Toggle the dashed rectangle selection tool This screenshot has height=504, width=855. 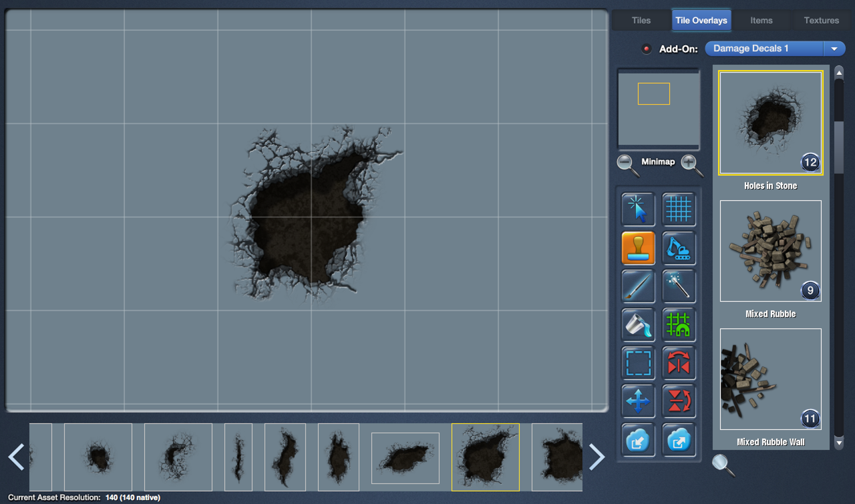[638, 363]
